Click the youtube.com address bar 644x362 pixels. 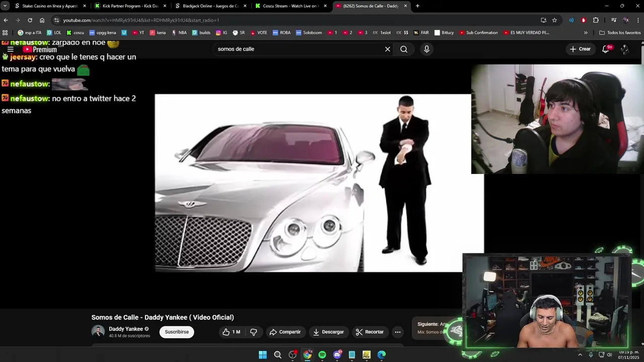pos(297,20)
